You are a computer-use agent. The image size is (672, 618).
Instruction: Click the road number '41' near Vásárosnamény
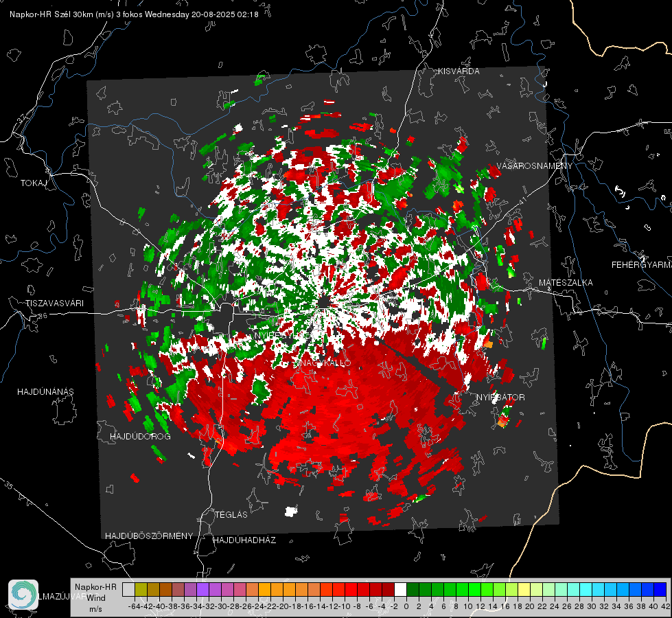(522, 201)
